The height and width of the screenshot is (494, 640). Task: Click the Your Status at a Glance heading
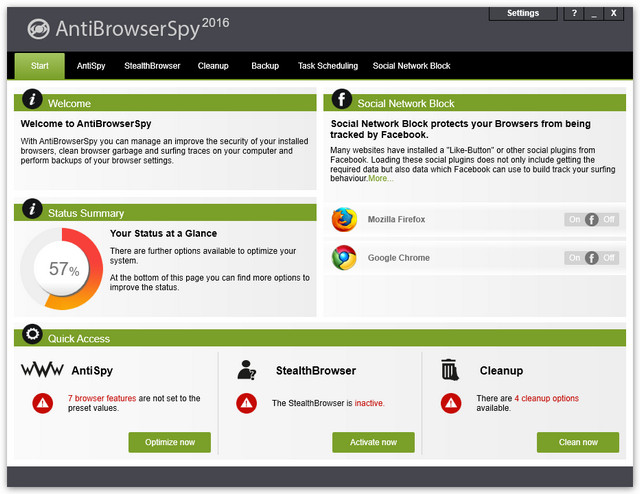click(163, 234)
